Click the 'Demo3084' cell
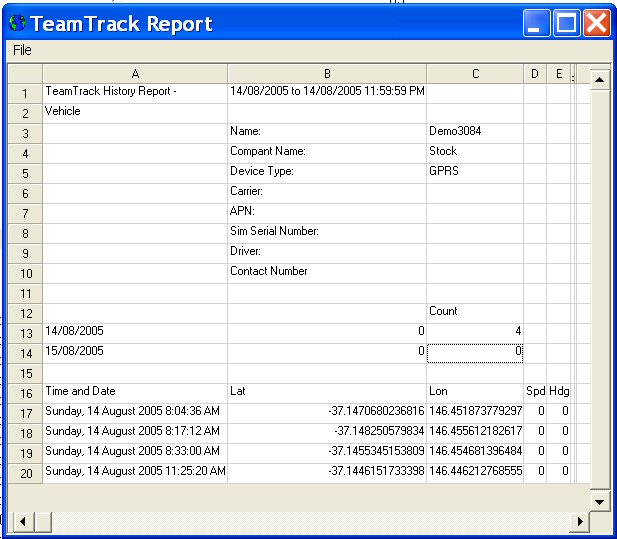Image resolution: width=617 pixels, height=539 pixels. click(475, 134)
